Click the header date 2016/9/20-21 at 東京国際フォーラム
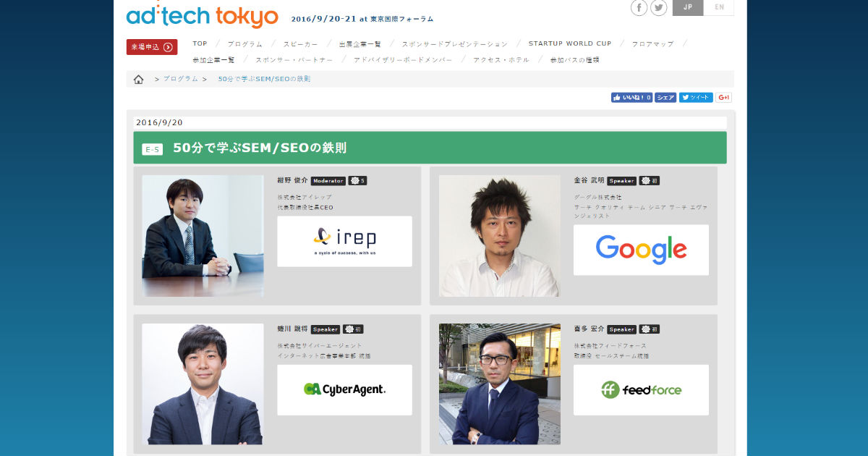Image resolution: width=868 pixels, height=456 pixels. click(x=362, y=20)
